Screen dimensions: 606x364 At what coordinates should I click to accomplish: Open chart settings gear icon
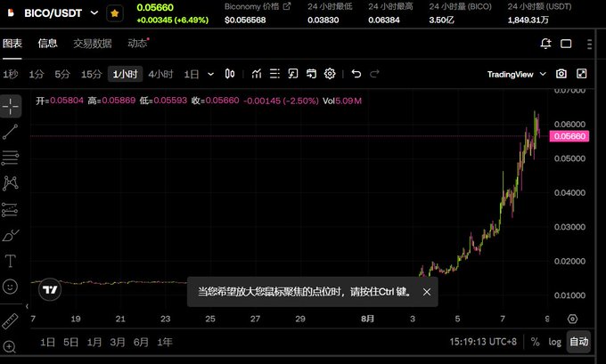330,73
